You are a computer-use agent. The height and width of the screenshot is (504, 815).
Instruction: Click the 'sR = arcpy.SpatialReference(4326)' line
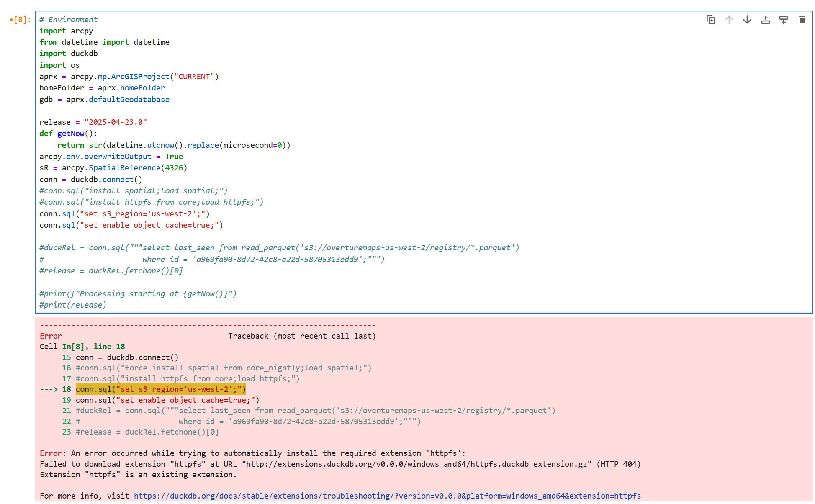(x=113, y=168)
